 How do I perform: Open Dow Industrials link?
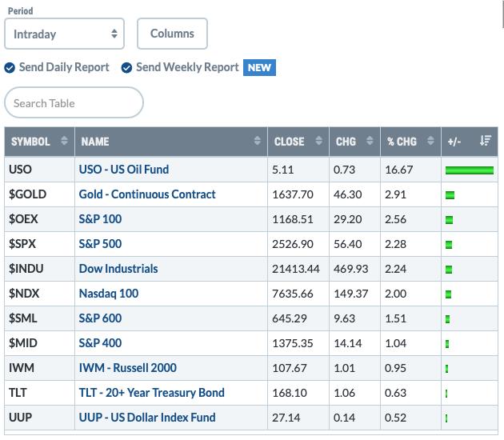coord(118,269)
